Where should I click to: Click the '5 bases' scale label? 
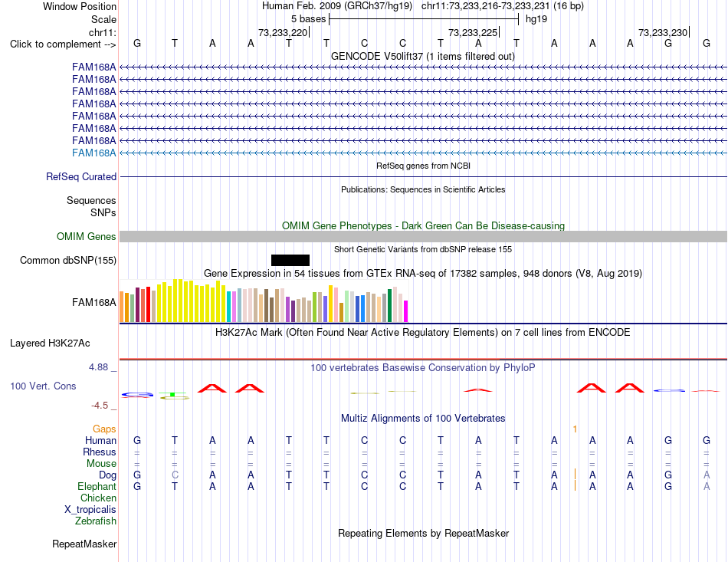click(308, 19)
